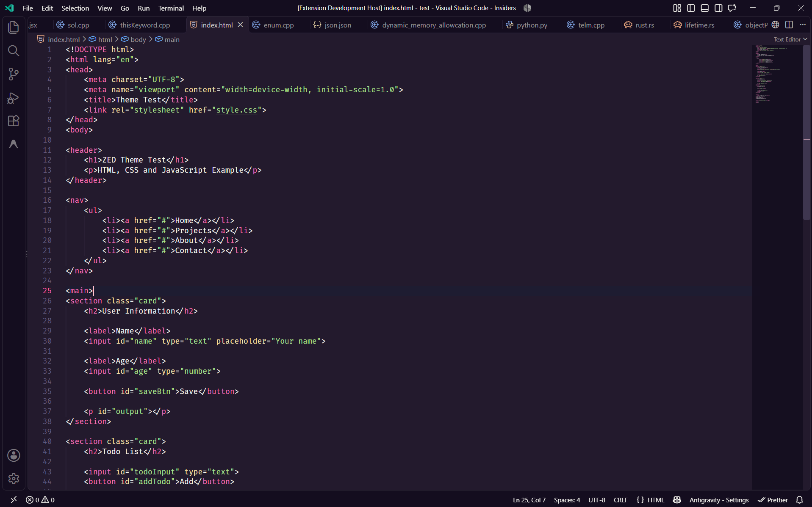Close the index.html tab
The image size is (812, 507).
(x=240, y=25)
